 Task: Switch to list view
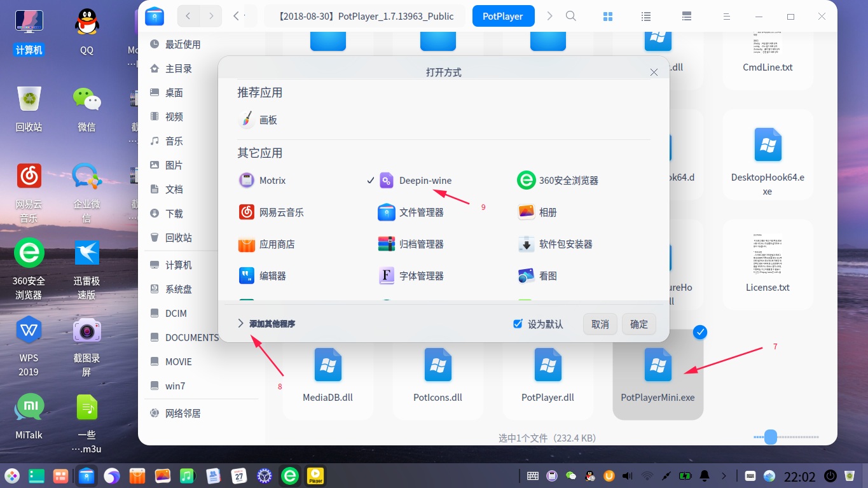(646, 17)
